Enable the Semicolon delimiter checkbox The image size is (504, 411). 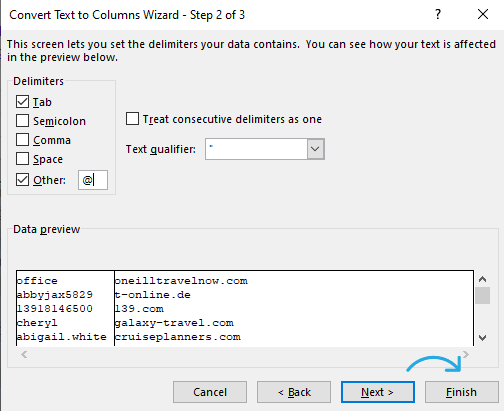point(22,121)
